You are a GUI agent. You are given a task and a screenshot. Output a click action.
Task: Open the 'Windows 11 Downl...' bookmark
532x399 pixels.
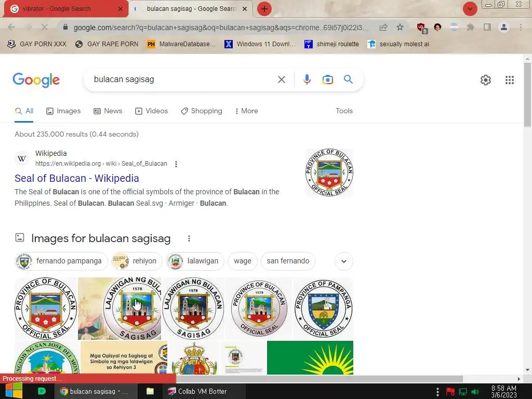pos(260,44)
